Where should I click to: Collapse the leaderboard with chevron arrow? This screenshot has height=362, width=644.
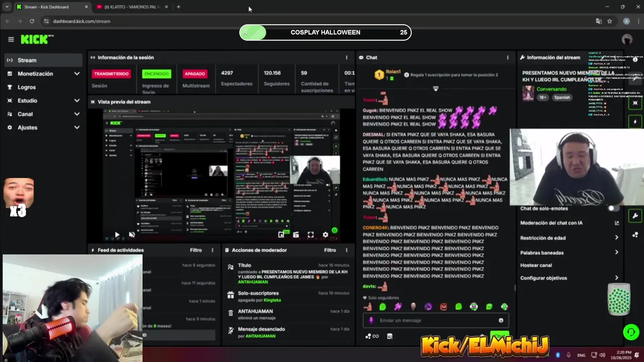click(x=436, y=88)
